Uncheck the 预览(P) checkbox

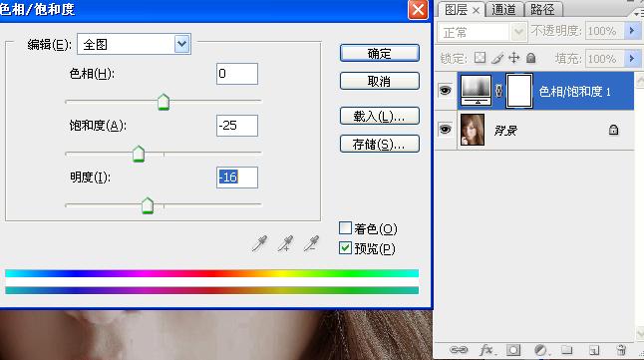coord(345,247)
